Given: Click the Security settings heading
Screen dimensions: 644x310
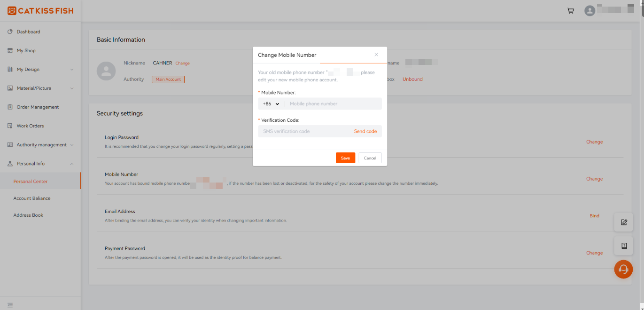Looking at the screenshot, I should tap(120, 113).
